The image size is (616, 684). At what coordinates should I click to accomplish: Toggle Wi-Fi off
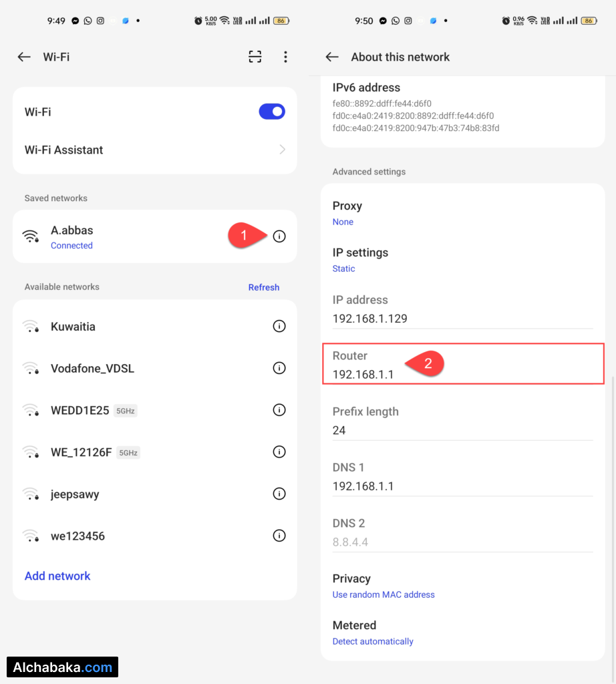pos(272,112)
